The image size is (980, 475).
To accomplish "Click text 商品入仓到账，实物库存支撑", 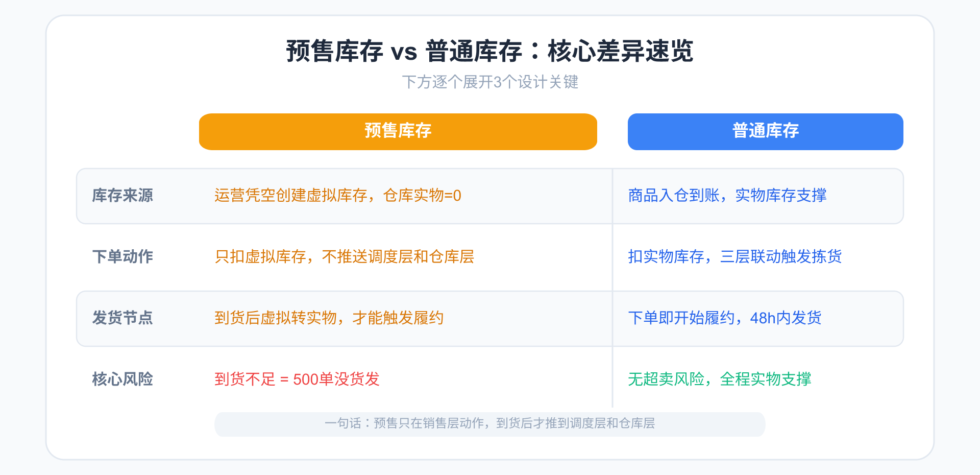I will tap(727, 196).
